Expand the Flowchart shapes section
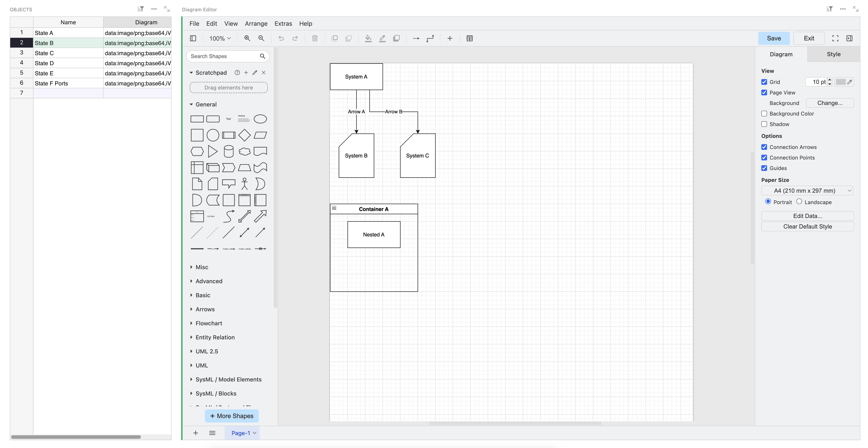 point(206,323)
